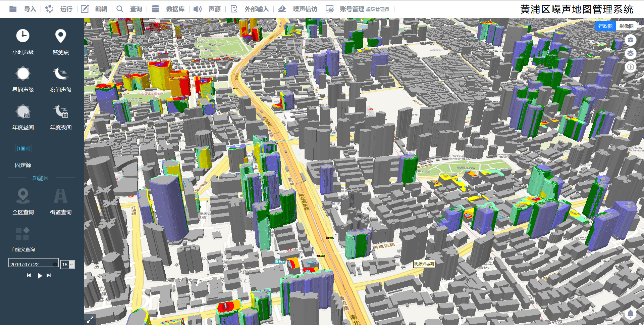The height and width of the screenshot is (325, 644).
Task: Open 街道查询 street query icon
Action: [x=61, y=196]
